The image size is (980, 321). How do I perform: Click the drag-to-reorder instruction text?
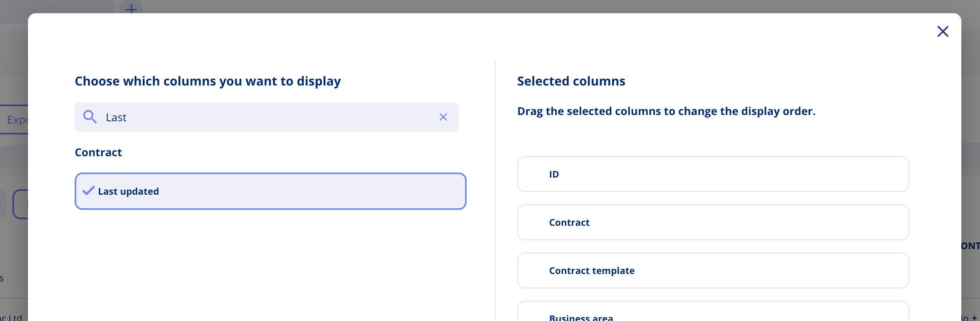(666, 112)
